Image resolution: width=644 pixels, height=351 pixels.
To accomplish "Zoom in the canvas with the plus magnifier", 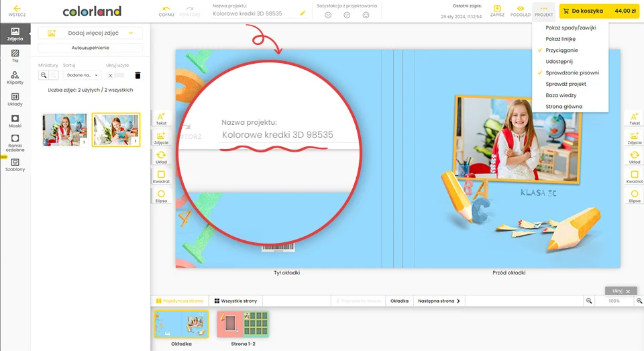I will click(x=639, y=301).
